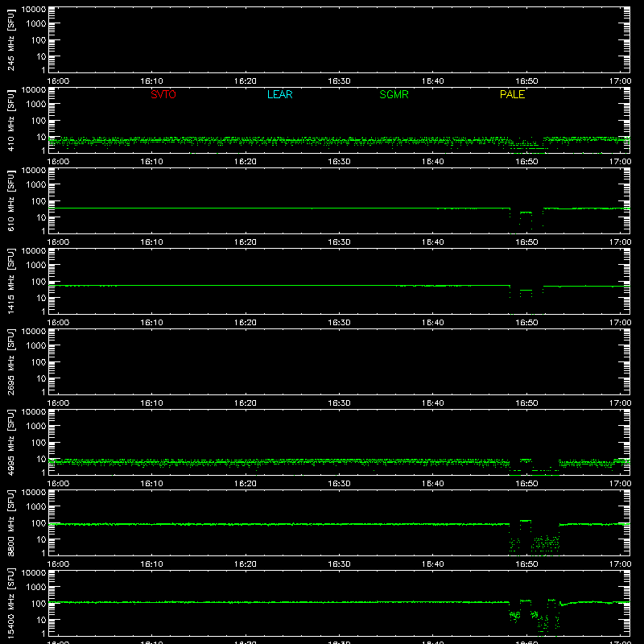Select the 1415 MHz [SFU] axis label

(x=11, y=281)
